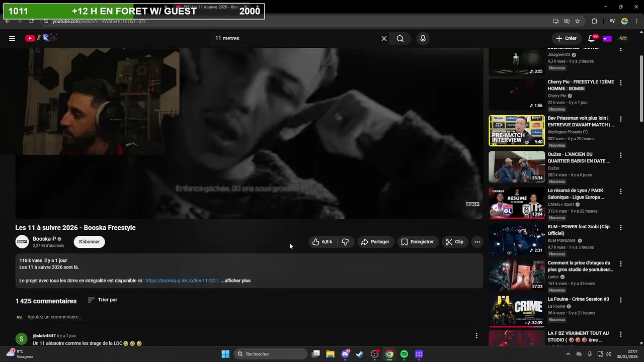Open Lyon / PAOK résumé thumbnail
Image resolution: width=644 pixels, height=362 pixels.
pos(517,203)
